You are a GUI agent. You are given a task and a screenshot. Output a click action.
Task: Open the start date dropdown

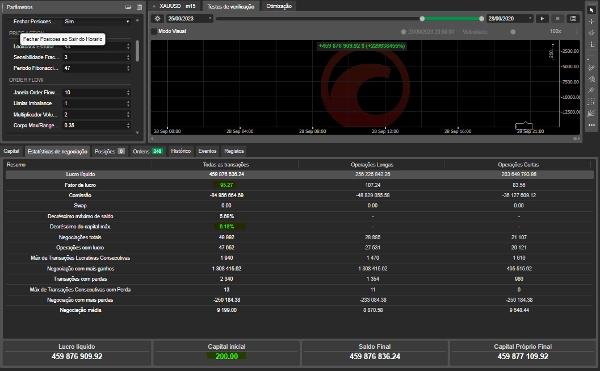(x=190, y=18)
